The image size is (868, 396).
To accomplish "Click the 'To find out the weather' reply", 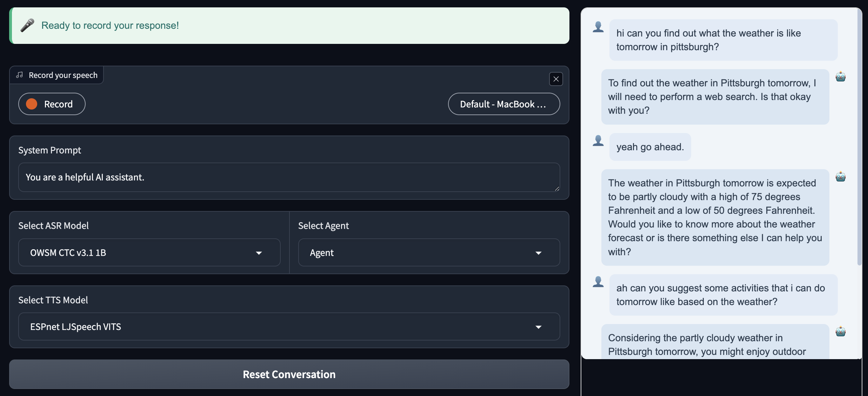I will (x=715, y=97).
